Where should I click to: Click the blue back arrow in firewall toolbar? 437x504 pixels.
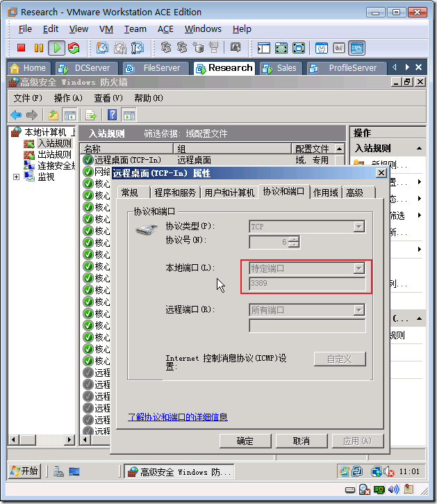click(16, 115)
